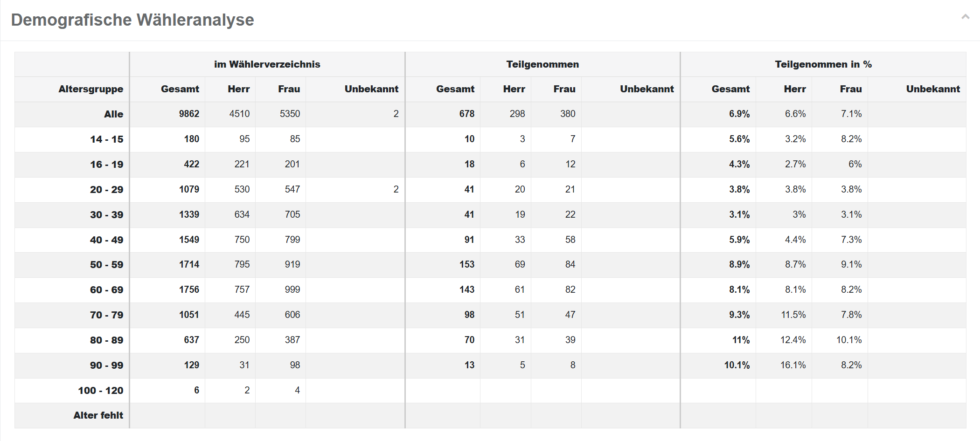Click the overall participation rate 6.9%
980x441 pixels.
[739, 114]
